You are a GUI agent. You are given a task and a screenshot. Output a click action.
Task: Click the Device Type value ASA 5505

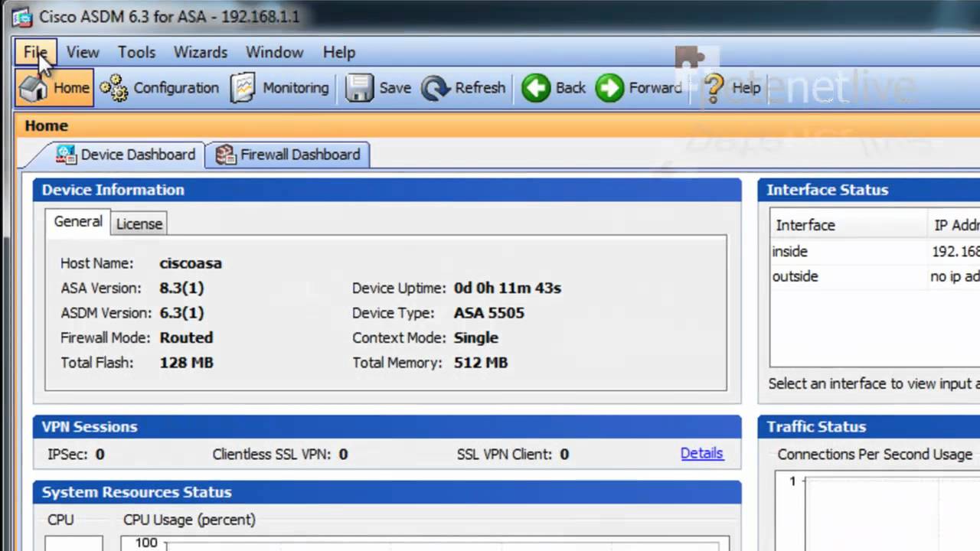tap(489, 313)
